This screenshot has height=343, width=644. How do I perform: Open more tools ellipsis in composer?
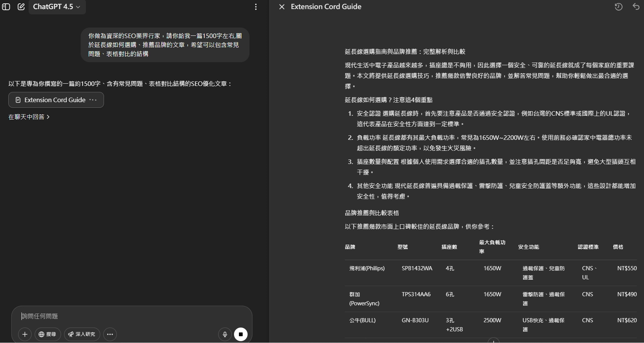110,334
